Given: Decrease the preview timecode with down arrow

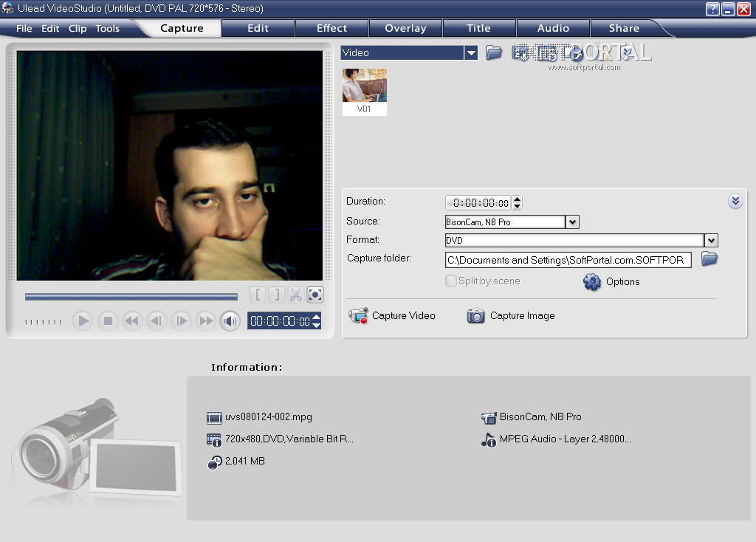Looking at the screenshot, I should click(x=316, y=326).
